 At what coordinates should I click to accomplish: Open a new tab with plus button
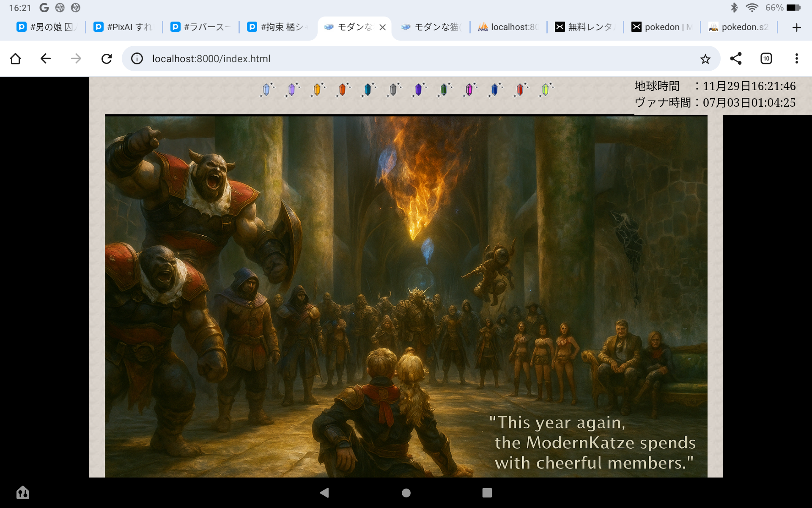[796, 28]
